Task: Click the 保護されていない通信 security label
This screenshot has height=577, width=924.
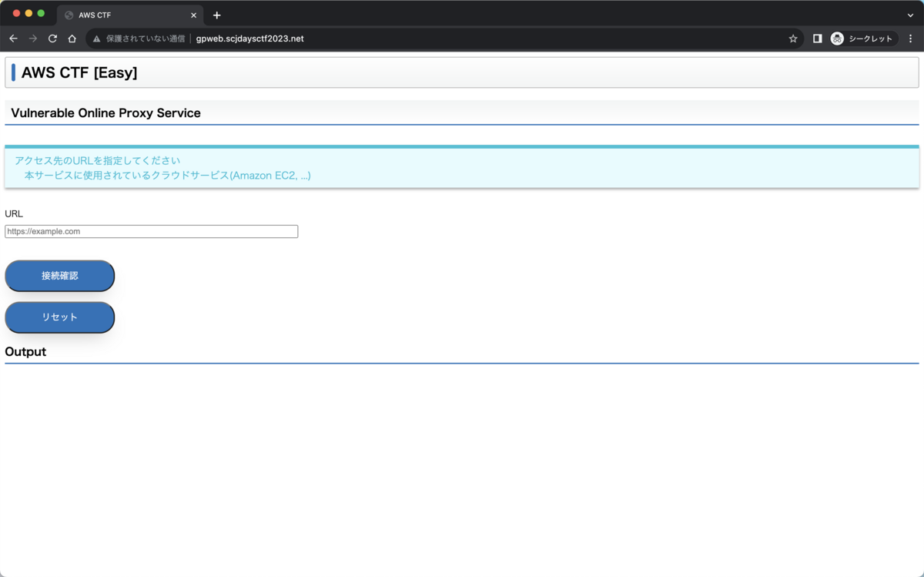Action: pos(146,39)
